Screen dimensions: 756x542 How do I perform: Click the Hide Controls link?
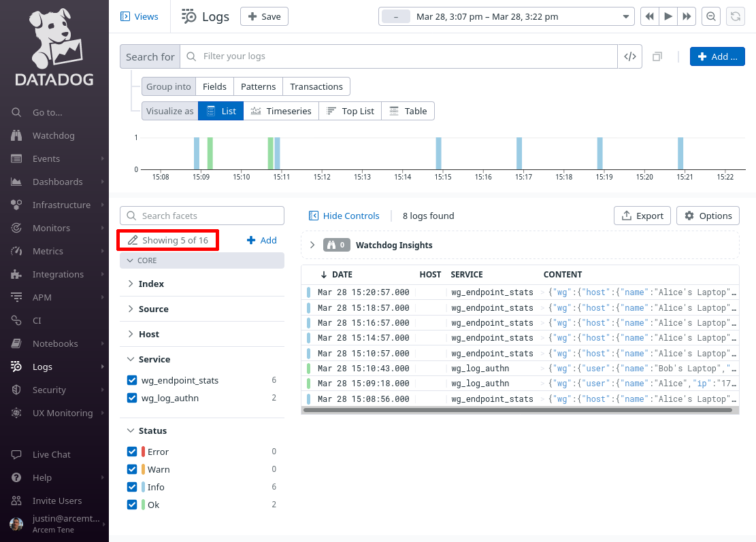coord(344,216)
